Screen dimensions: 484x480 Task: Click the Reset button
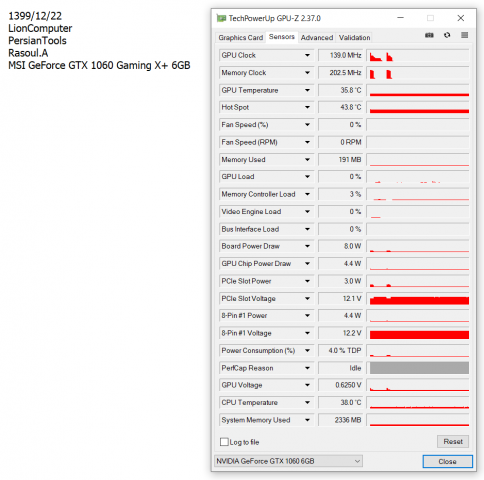coord(453,441)
